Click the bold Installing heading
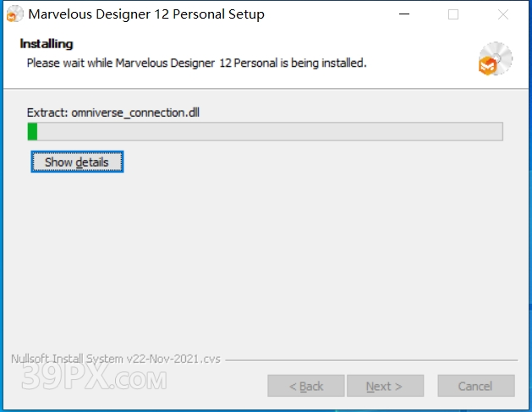 [47, 44]
